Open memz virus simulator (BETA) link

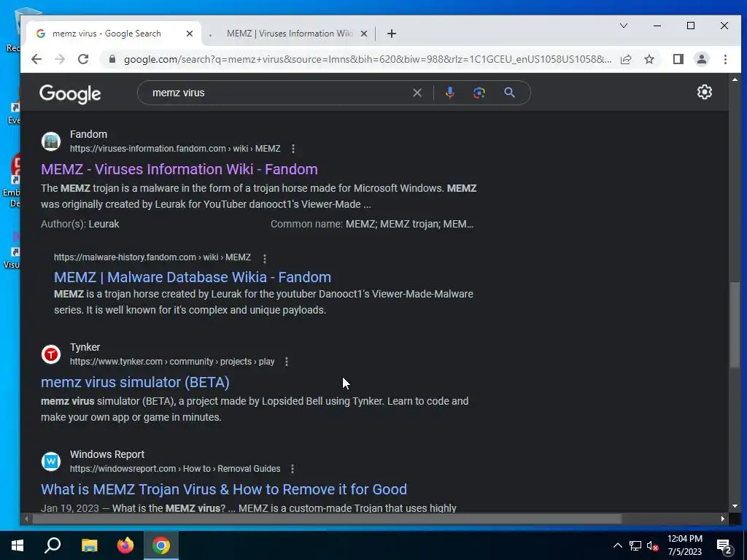(135, 382)
